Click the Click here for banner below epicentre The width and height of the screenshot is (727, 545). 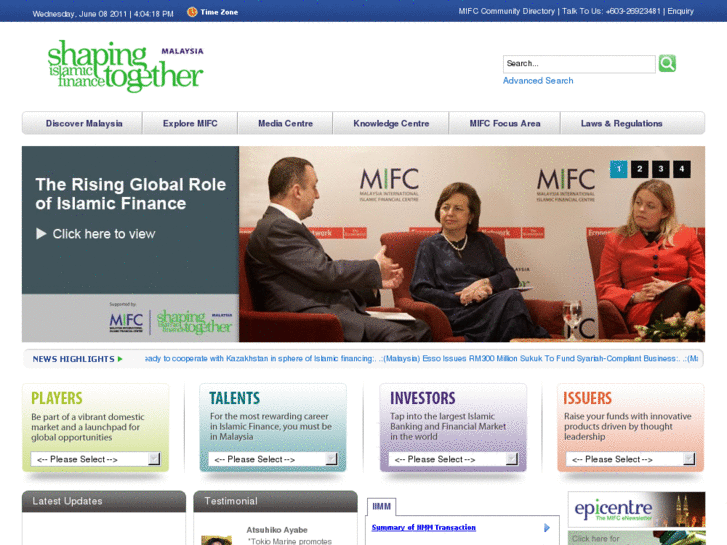point(636,538)
